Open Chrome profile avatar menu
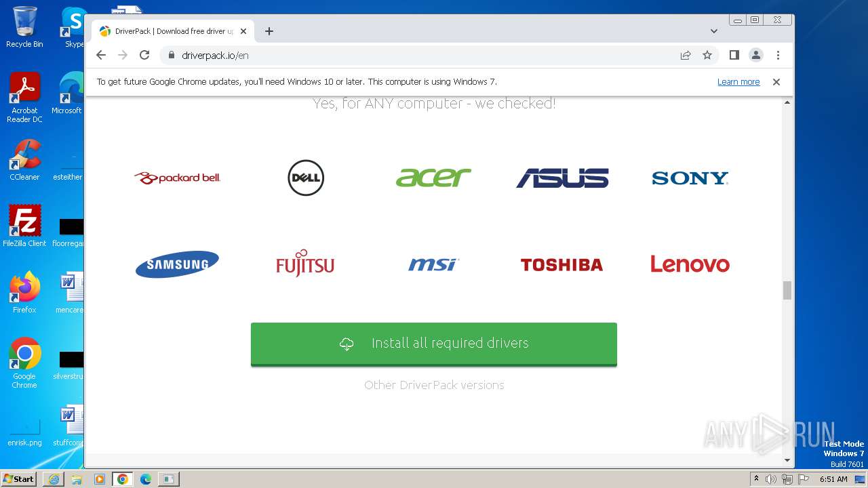 756,55
